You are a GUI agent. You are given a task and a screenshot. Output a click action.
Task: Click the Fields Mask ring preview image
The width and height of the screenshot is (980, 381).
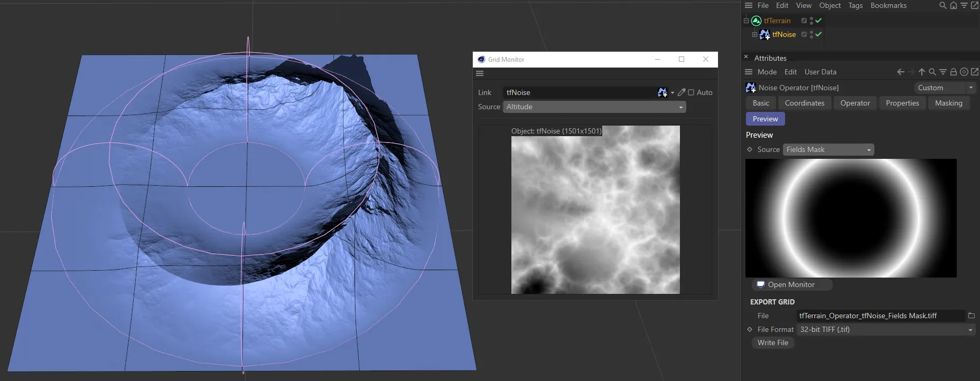[851, 218]
